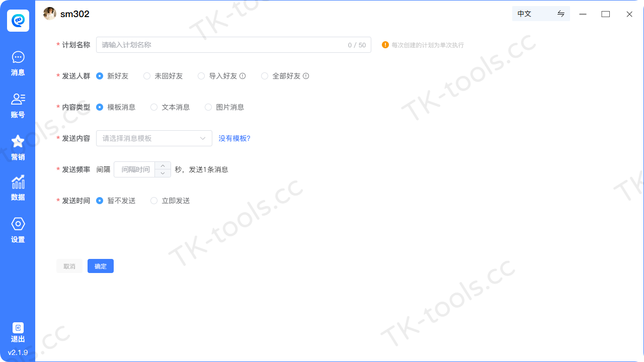Open the 账号 accounts section

(x=18, y=106)
